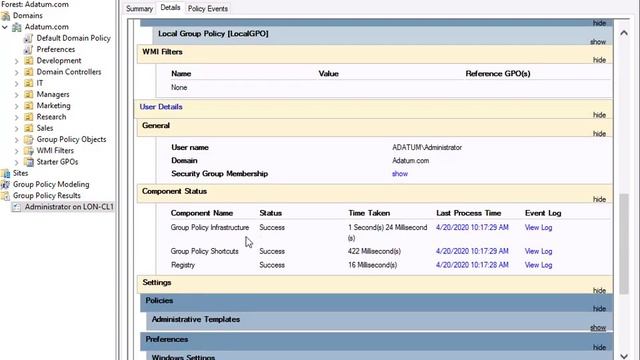Expand the Starter GPOs container

click(16, 162)
